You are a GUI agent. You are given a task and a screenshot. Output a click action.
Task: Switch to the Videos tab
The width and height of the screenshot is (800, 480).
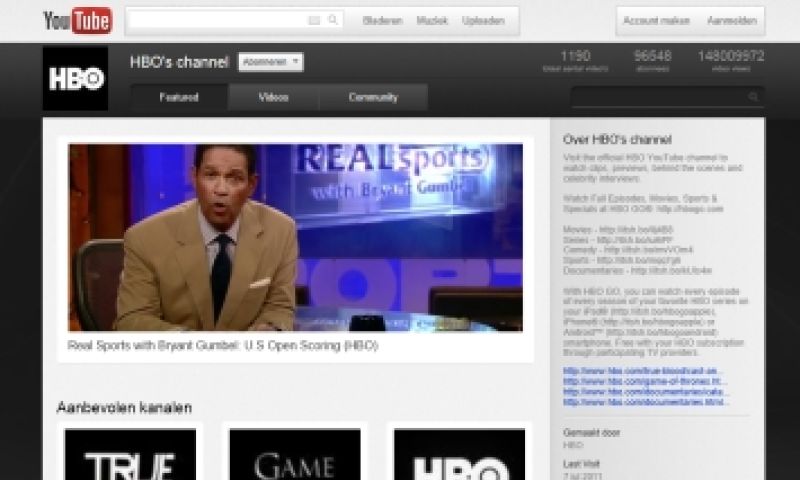(273, 97)
